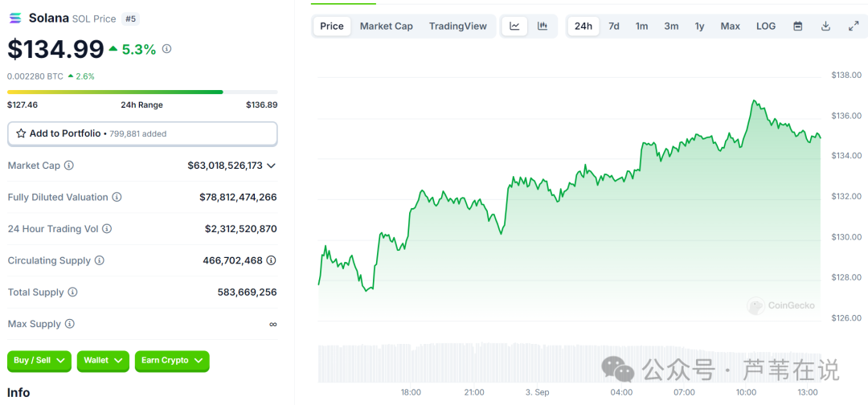Expand chart to fullscreen
868x405 pixels.
[854, 27]
